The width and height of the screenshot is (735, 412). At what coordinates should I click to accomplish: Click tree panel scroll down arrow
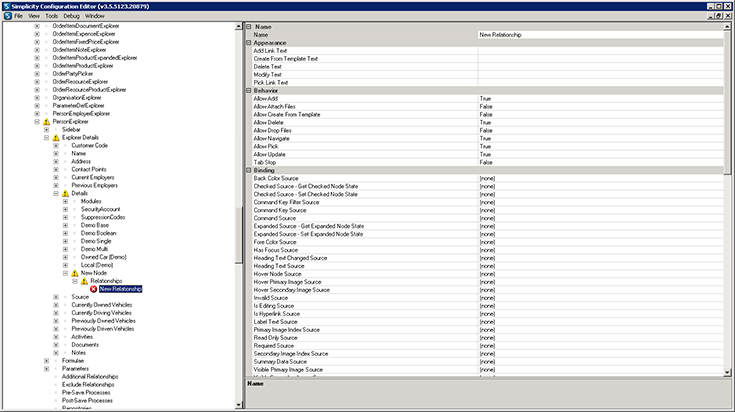click(239, 405)
